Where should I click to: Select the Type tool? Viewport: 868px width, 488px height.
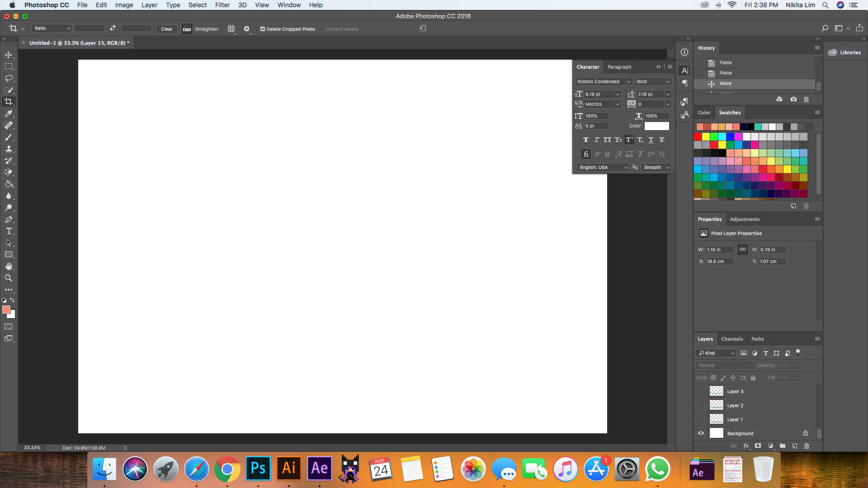[8, 231]
